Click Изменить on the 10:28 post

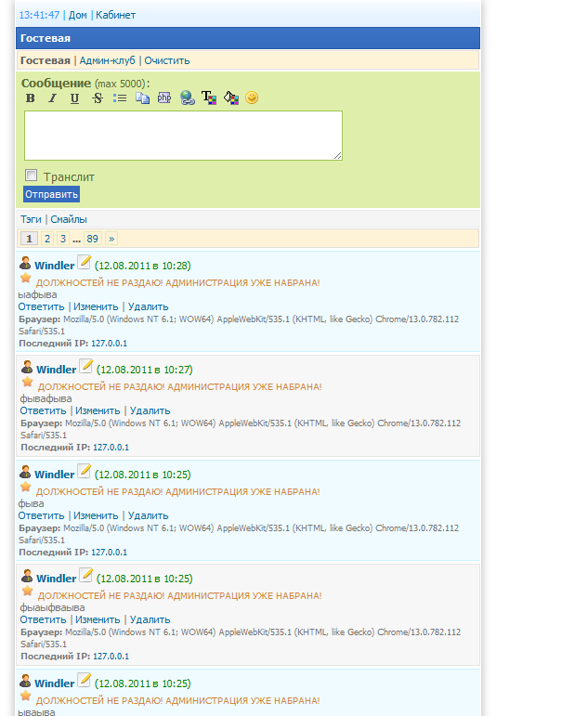[x=96, y=306]
